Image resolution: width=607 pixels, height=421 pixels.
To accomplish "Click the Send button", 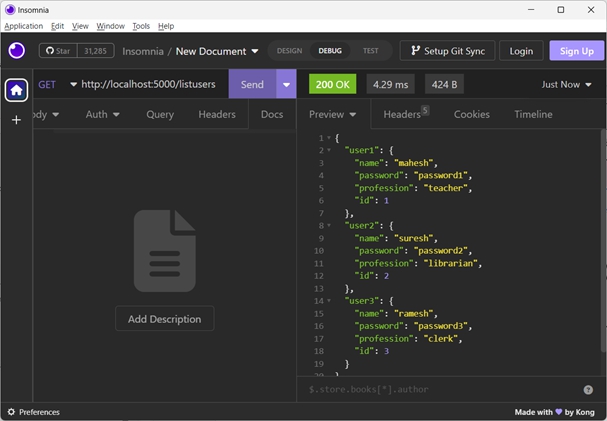I will 252,84.
